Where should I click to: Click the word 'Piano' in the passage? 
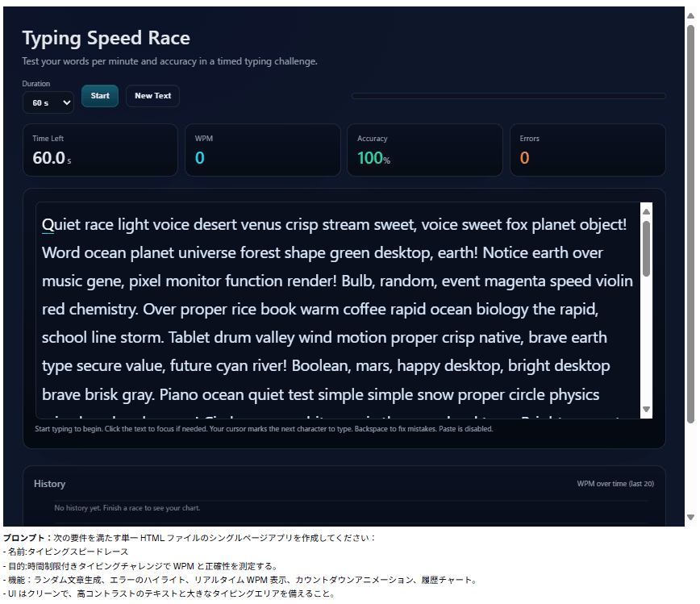[x=178, y=395]
